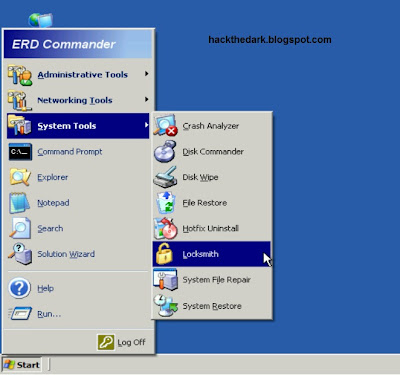
Task: Click the Command Prompt console icon
Action: pos(20,152)
